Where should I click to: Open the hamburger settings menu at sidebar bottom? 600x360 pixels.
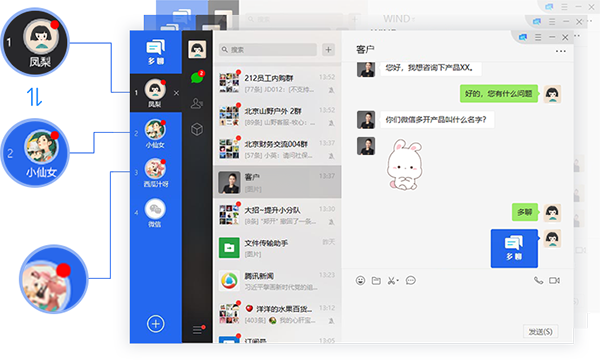[197, 330]
